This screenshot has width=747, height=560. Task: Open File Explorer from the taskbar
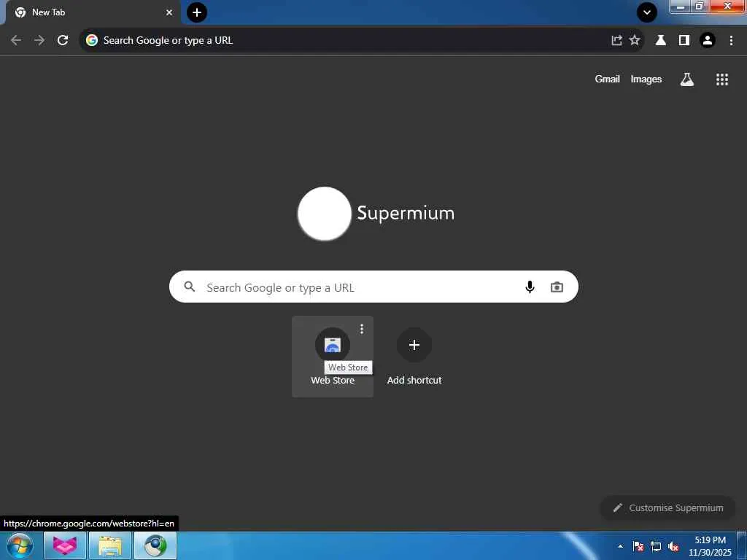110,545
